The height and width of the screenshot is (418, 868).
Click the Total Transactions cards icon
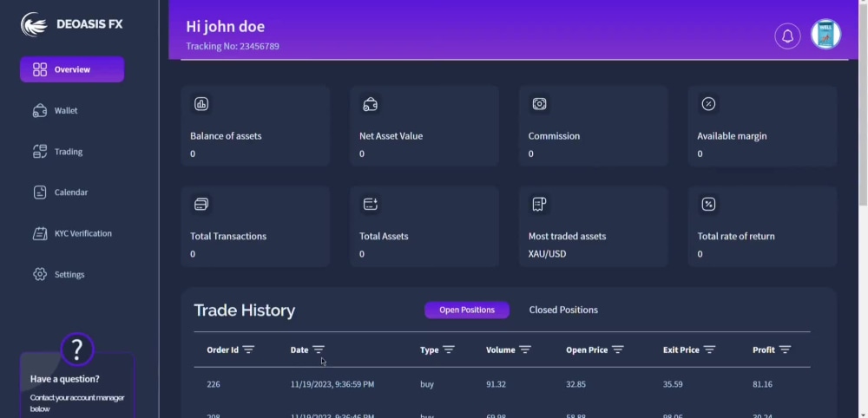[x=201, y=204]
